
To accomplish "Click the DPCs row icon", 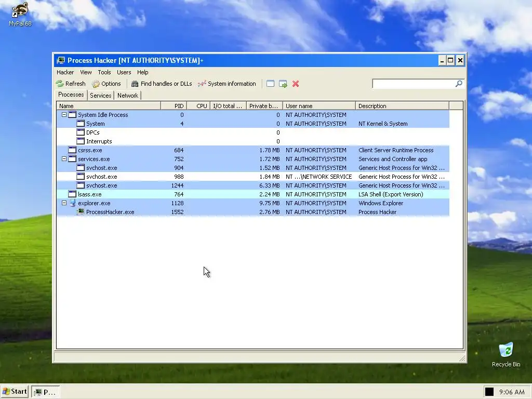I will [81, 132].
